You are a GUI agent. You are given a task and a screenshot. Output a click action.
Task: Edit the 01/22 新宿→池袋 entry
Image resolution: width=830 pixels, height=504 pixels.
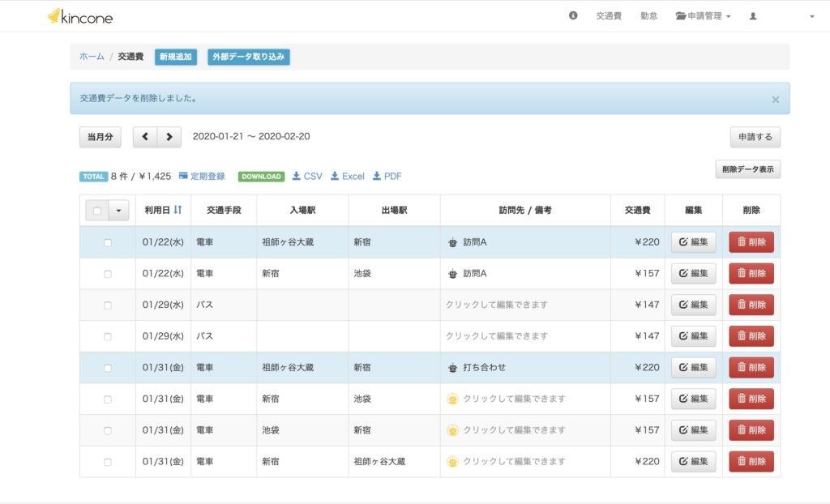click(694, 273)
